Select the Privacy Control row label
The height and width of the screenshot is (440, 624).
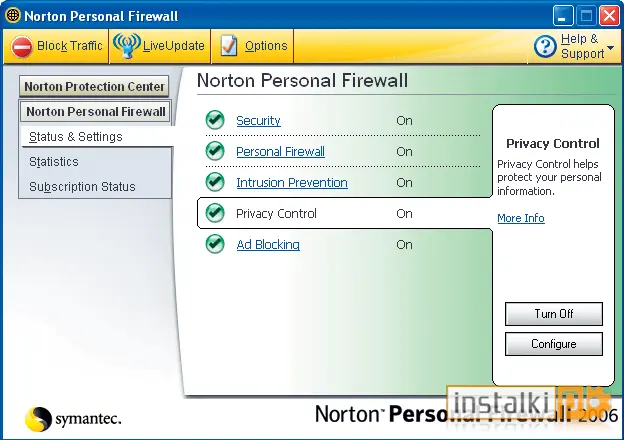[x=276, y=214]
